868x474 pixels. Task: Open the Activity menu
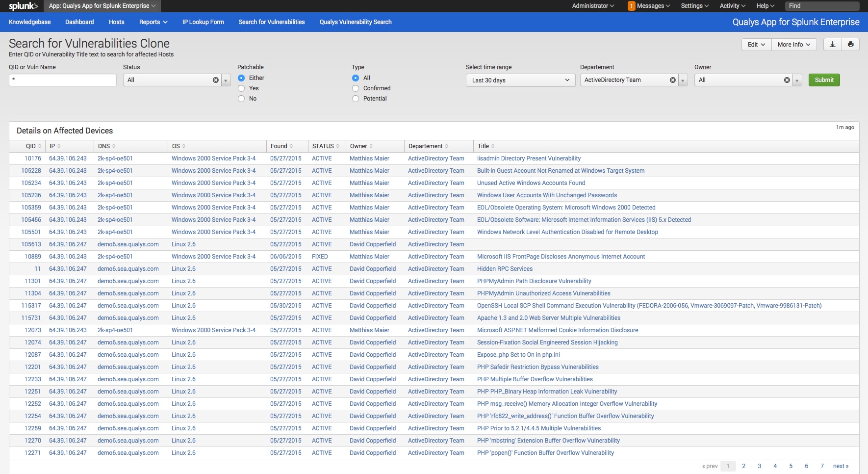(x=733, y=6)
